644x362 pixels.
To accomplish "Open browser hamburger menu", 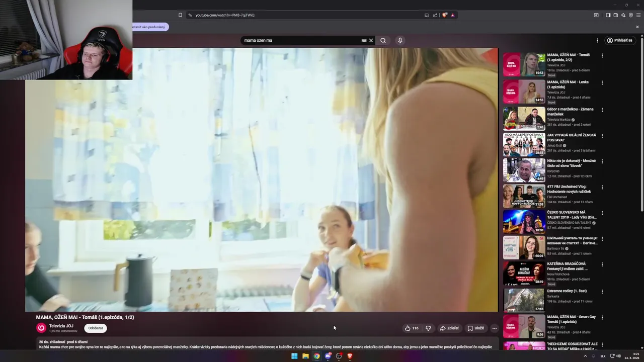I will [638, 15].
